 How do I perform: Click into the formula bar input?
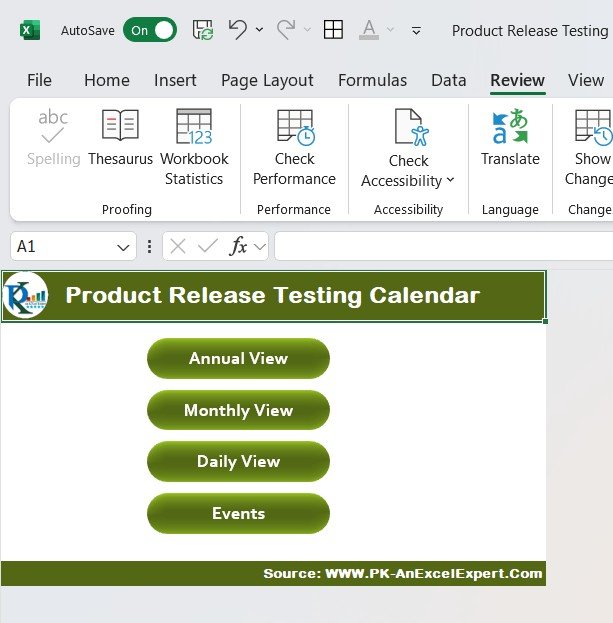click(444, 247)
